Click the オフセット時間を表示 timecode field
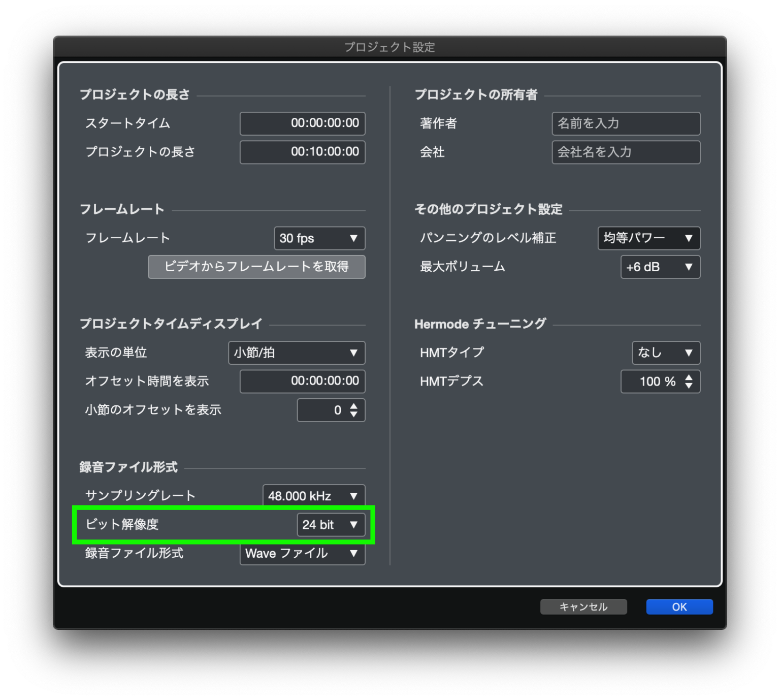 [x=302, y=381]
